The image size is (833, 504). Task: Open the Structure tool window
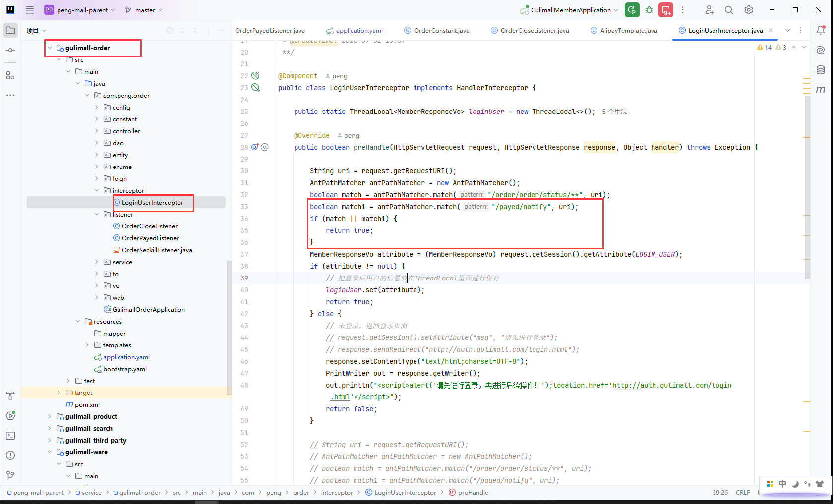click(10, 75)
